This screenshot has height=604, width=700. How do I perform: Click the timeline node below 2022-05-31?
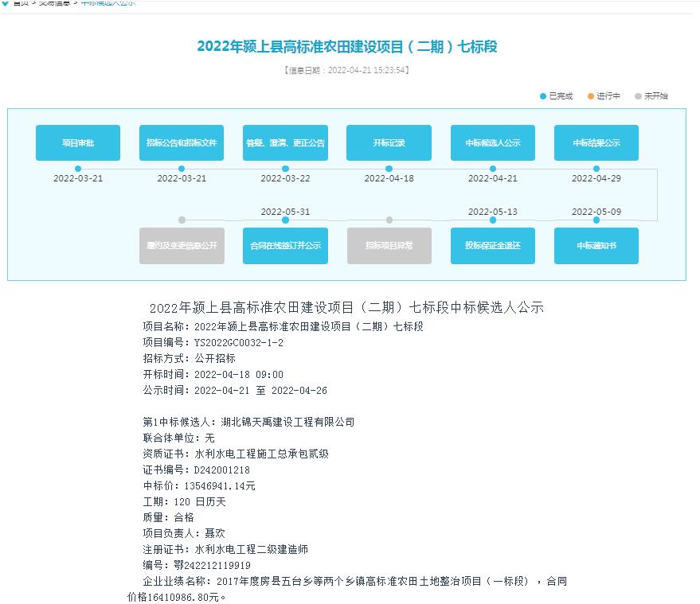click(285, 220)
